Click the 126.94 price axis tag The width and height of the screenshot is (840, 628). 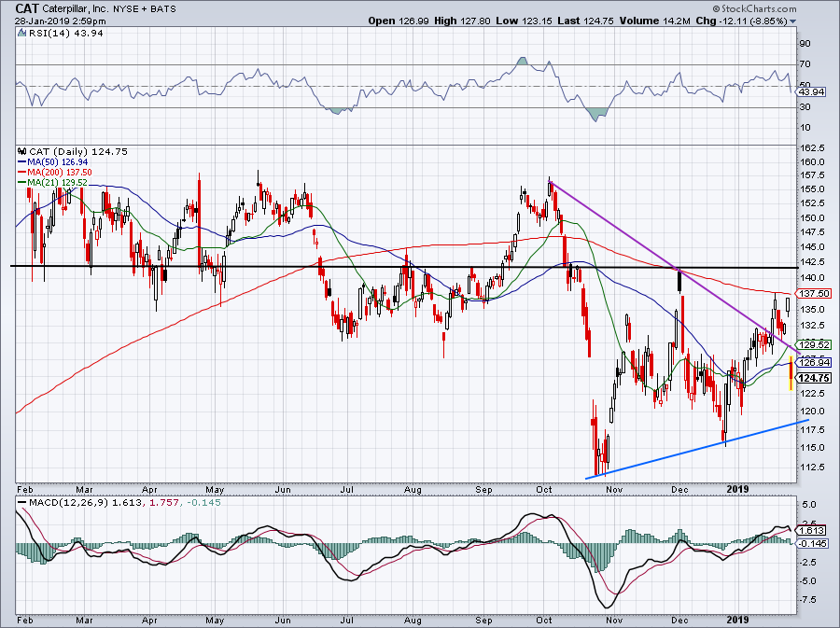pos(814,362)
